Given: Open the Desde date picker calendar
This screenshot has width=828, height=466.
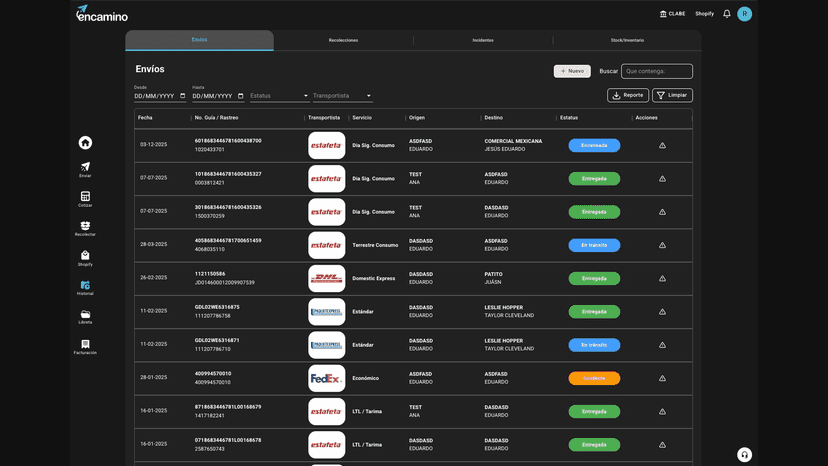Looking at the screenshot, I should (183, 96).
